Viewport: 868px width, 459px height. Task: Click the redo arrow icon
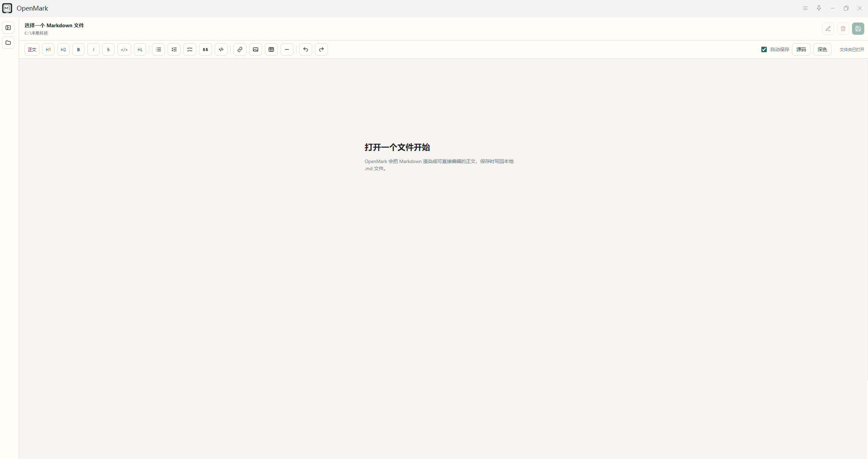321,49
